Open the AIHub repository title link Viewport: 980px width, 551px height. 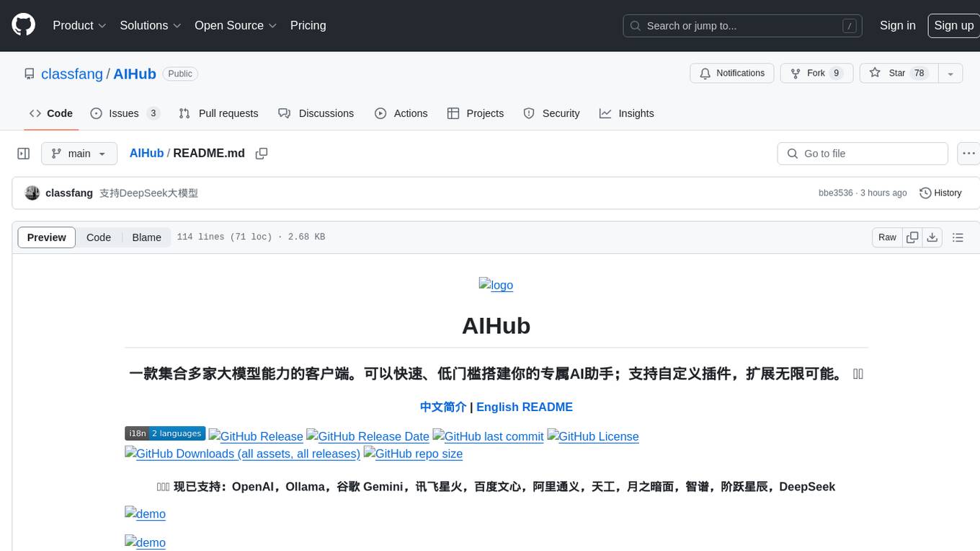tap(135, 74)
